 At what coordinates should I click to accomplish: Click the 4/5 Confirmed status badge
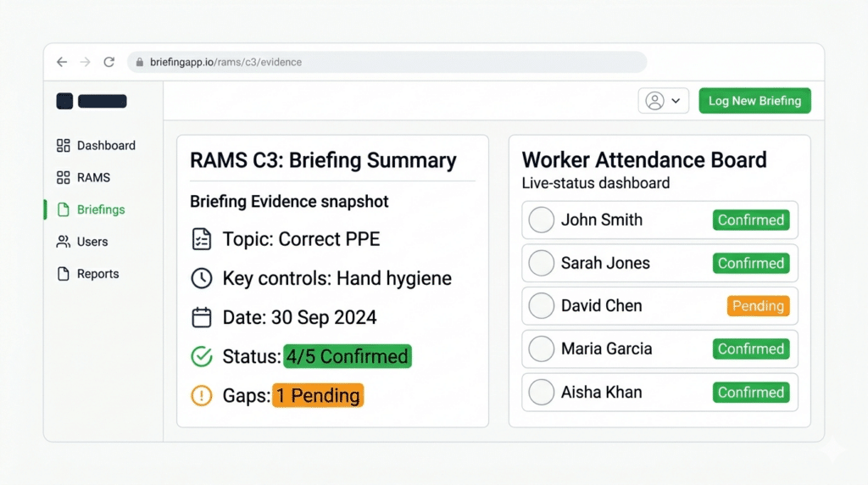(x=347, y=357)
